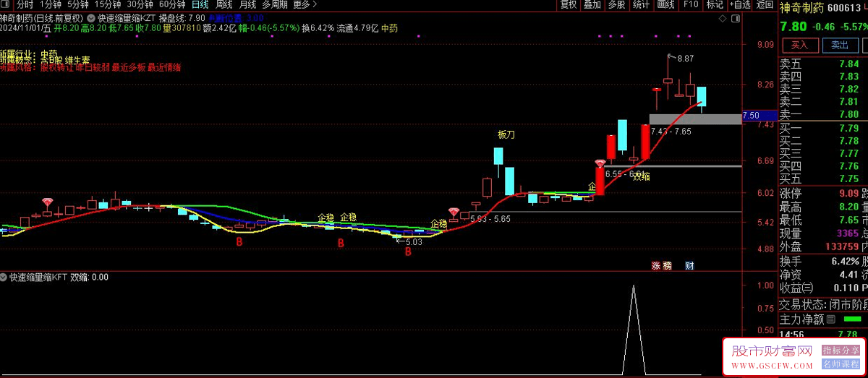Click the 现量 value 3365
This screenshot has height=378, width=868.
(847, 233)
